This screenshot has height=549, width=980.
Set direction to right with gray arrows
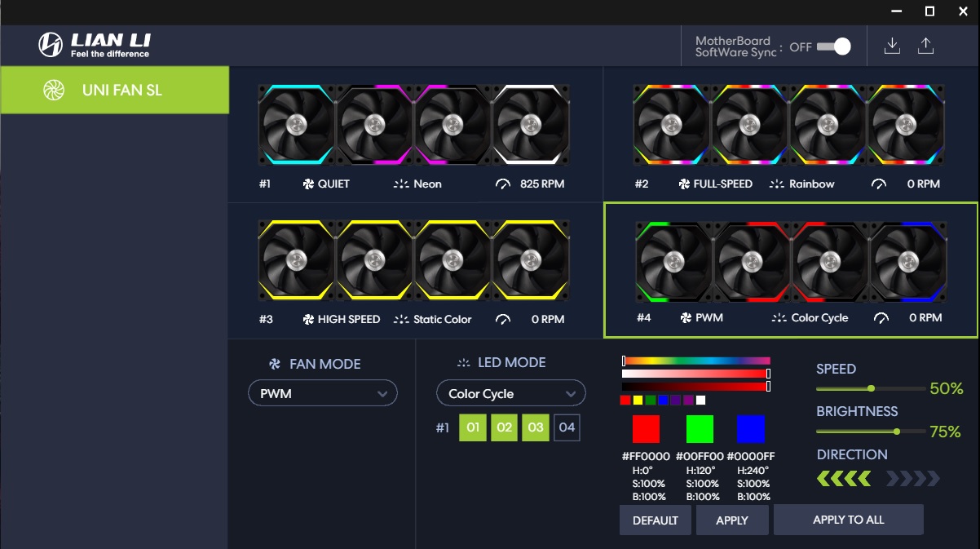coord(913,479)
